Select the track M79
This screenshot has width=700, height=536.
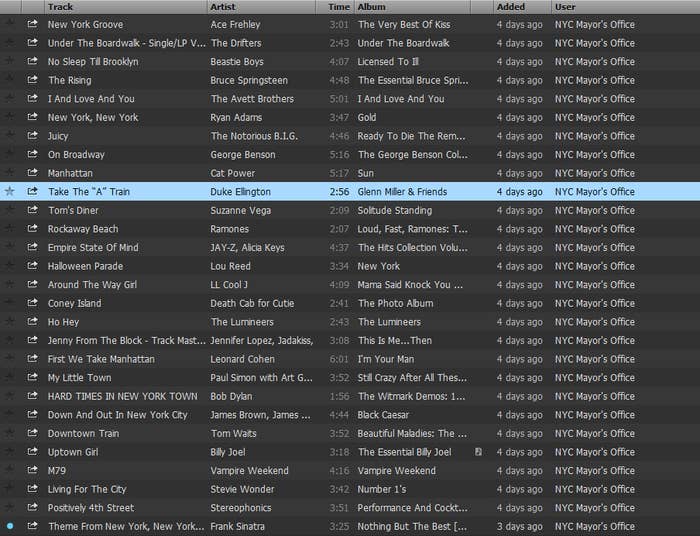tap(57, 470)
